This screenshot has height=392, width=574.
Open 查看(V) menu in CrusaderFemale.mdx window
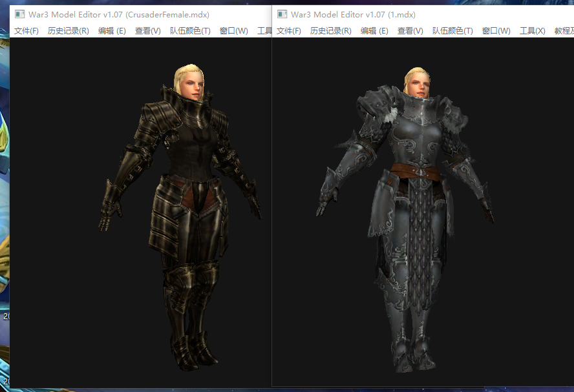148,31
